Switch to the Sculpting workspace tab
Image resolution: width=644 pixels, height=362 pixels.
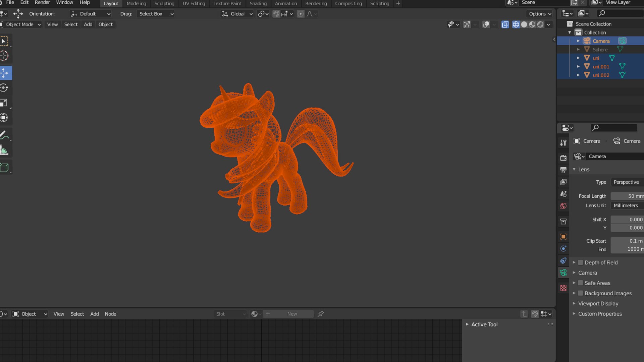164,3
